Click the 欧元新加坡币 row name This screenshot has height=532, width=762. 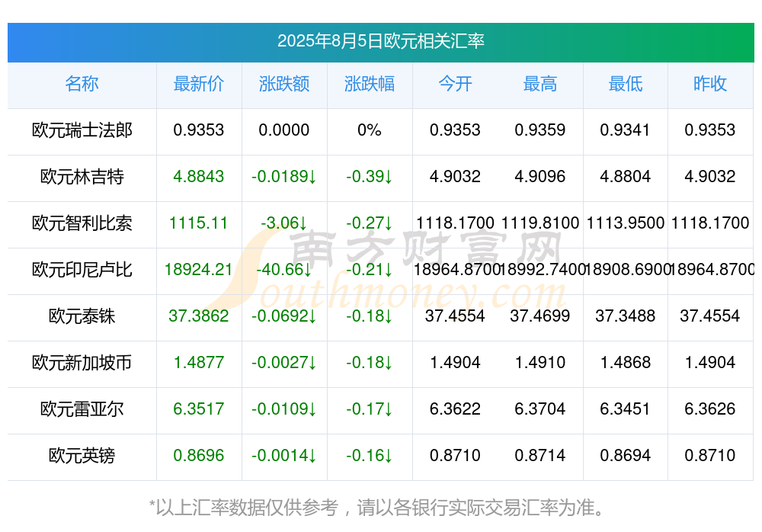[82, 363]
